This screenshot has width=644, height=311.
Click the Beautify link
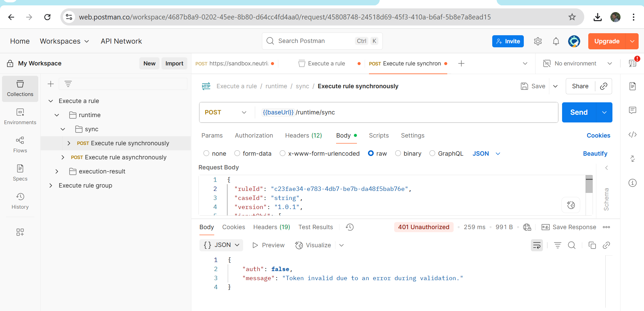(595, 153)
